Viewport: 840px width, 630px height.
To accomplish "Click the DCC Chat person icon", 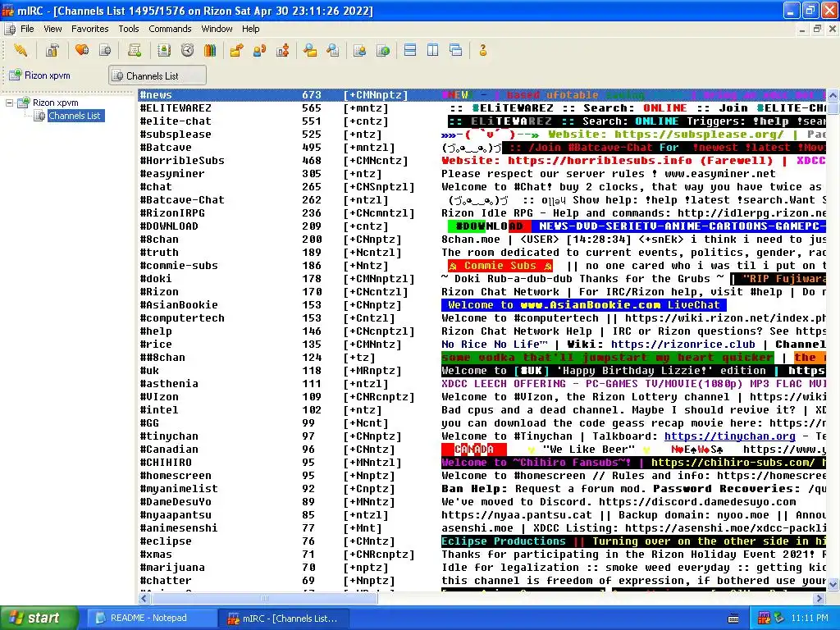I will point(260,50).
